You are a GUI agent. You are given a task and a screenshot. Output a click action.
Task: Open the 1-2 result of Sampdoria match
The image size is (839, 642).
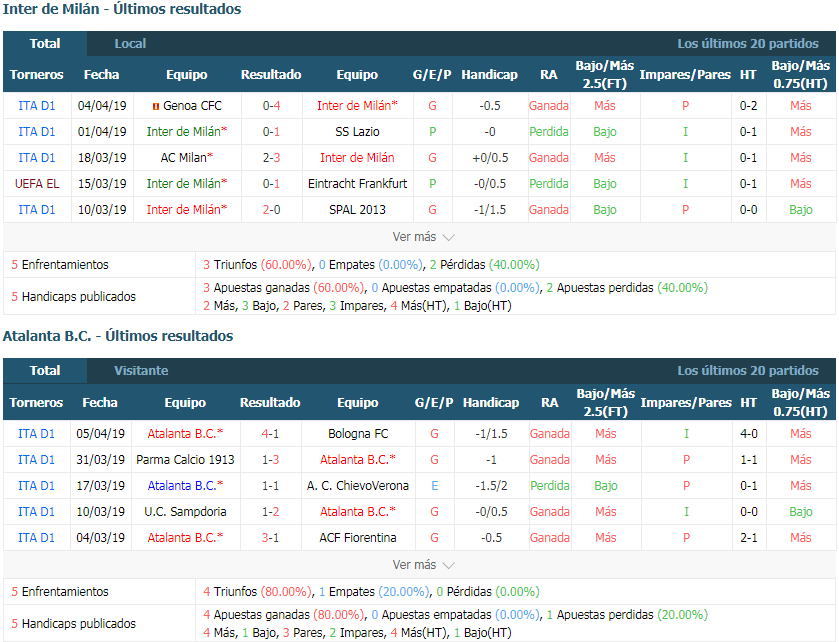[x=270, y=511]
